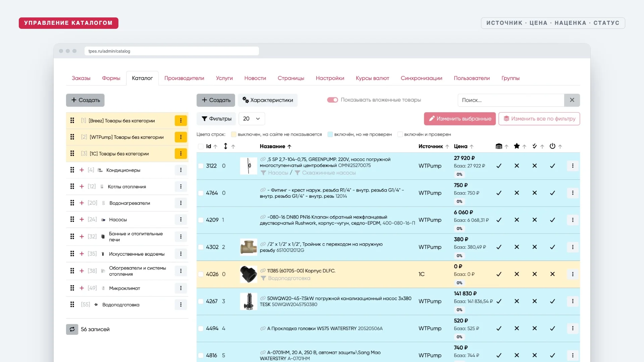Click Изменить все по фильтру button

539,119
